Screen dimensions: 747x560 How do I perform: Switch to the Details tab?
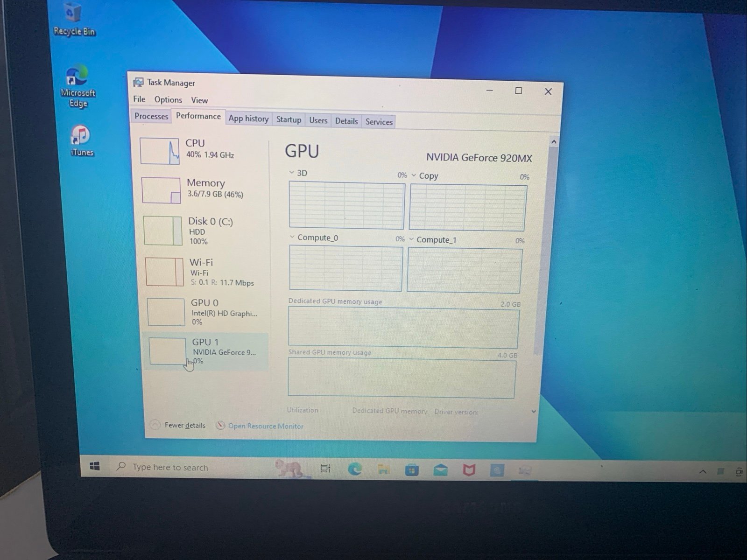pyautogui.click(x=346, y=121)
